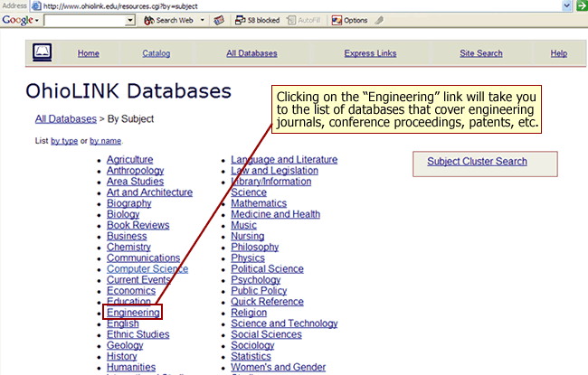Click the address bar URL
The image size is (588, 375).
tap(120, 6)
